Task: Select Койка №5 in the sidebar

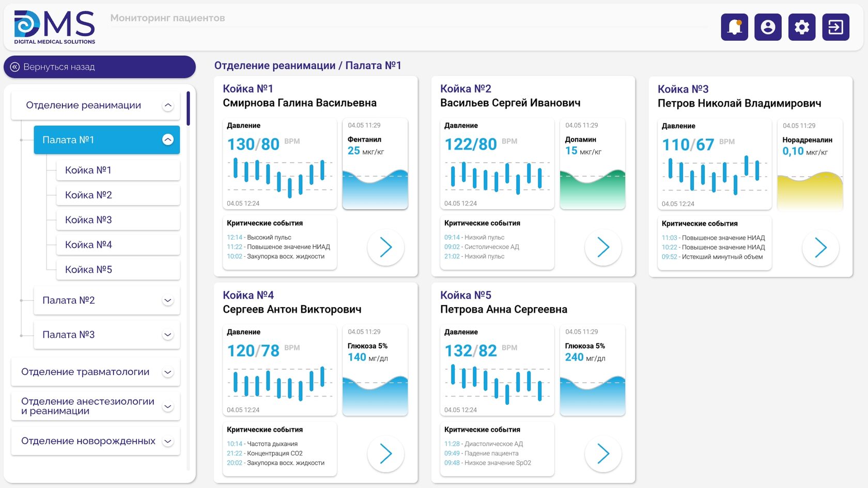Action: click(x=118, y=270)
